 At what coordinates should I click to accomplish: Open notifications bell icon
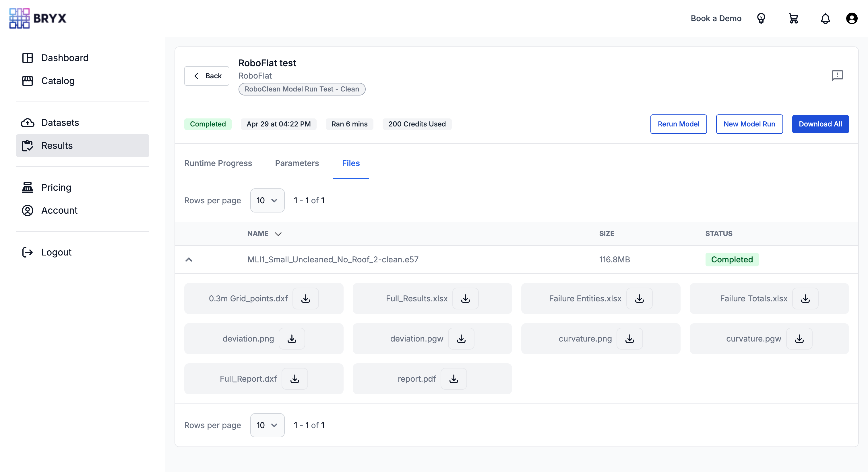pyautogui.click(x=825, y=19)
